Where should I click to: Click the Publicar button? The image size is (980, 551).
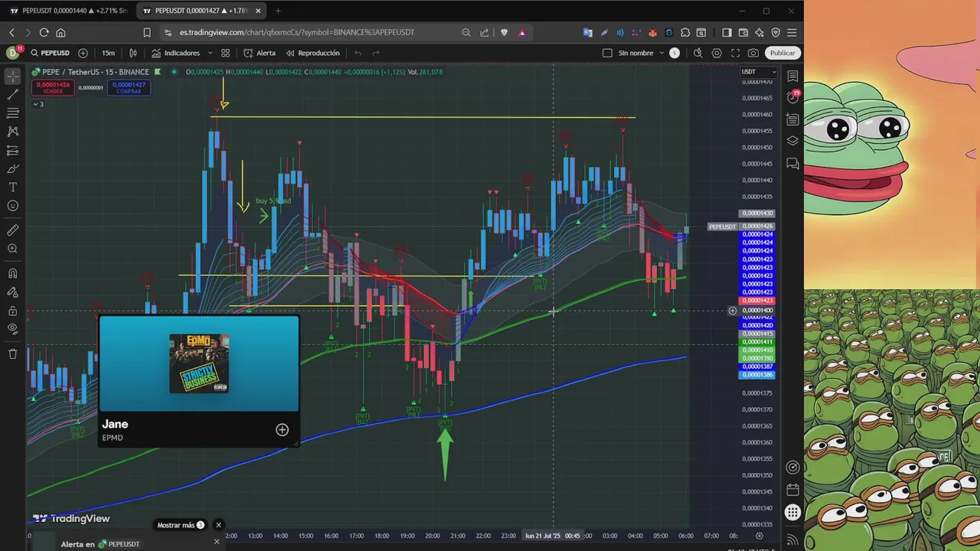782,53
